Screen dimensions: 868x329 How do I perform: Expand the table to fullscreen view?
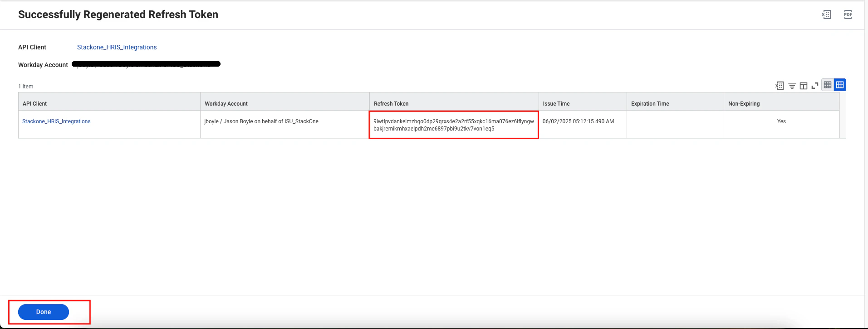click(x=815, y=86)
